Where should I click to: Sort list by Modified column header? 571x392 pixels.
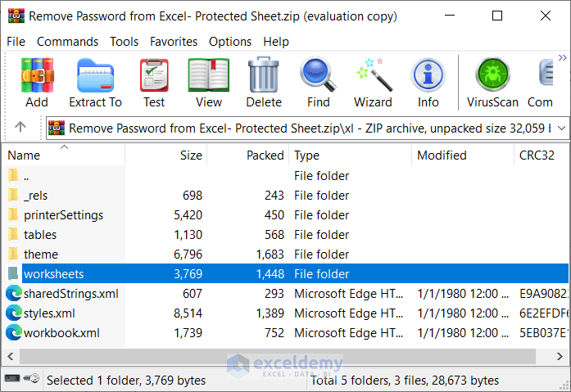point(442,155)
